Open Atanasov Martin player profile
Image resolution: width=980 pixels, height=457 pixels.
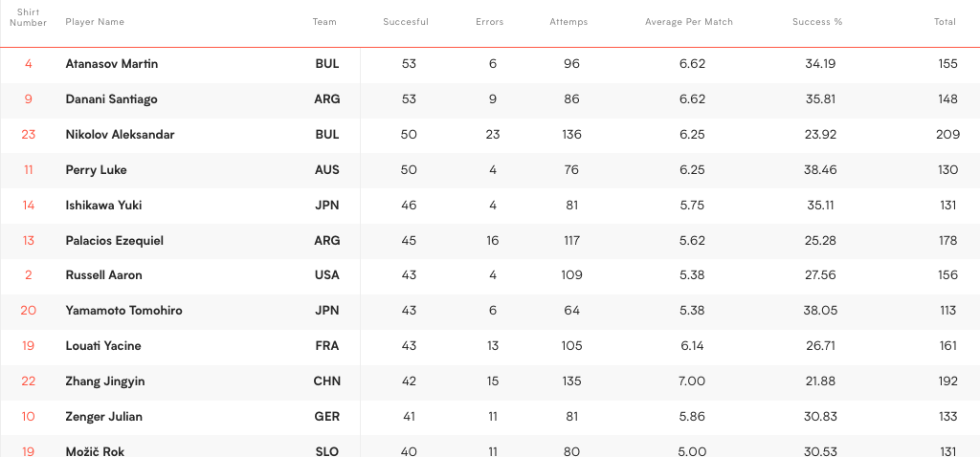(112, 64)
